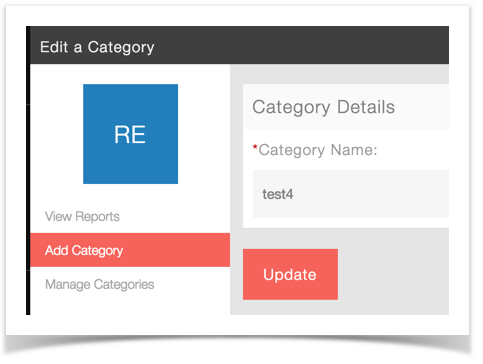Screen dimensions: 483x364
Task: Click the test4 text in the input
Action: 278,194
